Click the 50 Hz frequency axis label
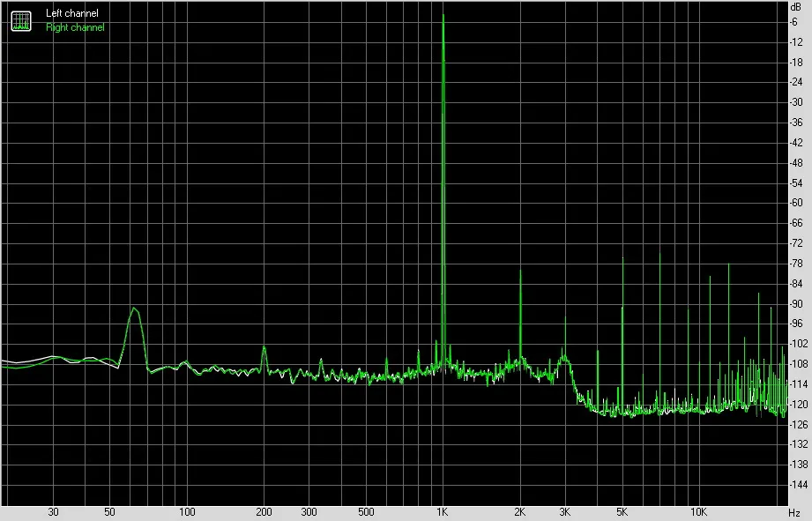This screenshot has width=812, height=521. point(109,512)
